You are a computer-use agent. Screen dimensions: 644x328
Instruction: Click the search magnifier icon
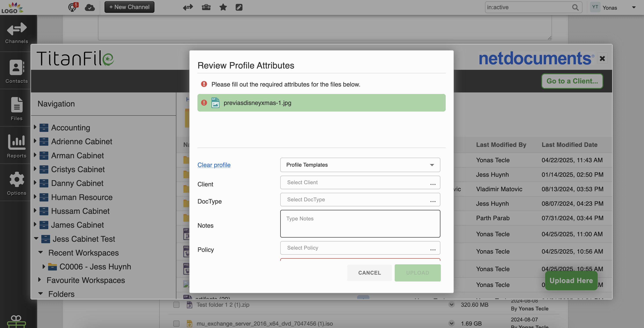(x=575, y=7)
